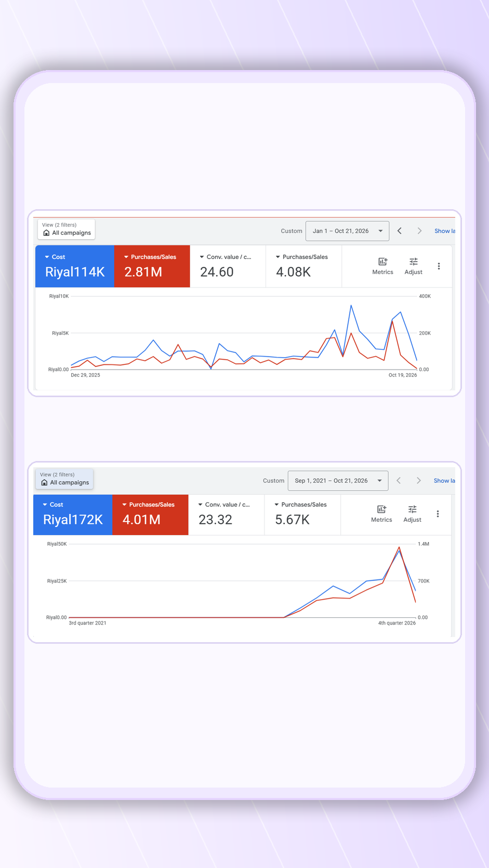Viewport: 489px width, 868px height.
Task: Expand the Cost Riyal172K metric card
Action: 73,514
